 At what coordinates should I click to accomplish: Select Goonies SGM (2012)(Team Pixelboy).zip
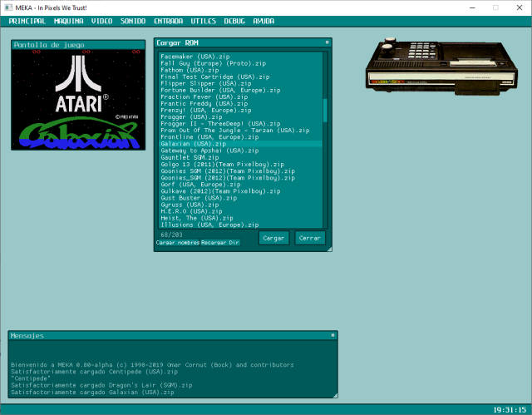tap(240, 171)
